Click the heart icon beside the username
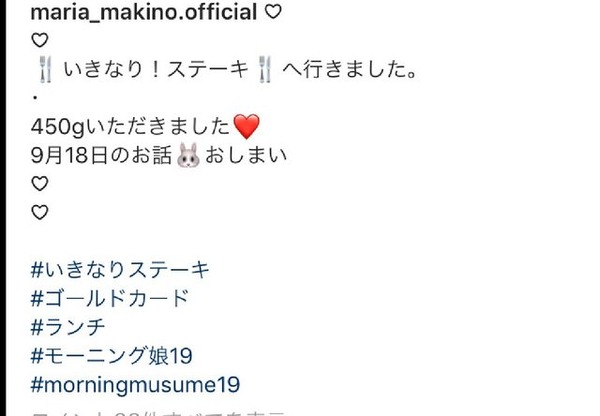This screenshot has width=600, height=416. pos(273,12)
